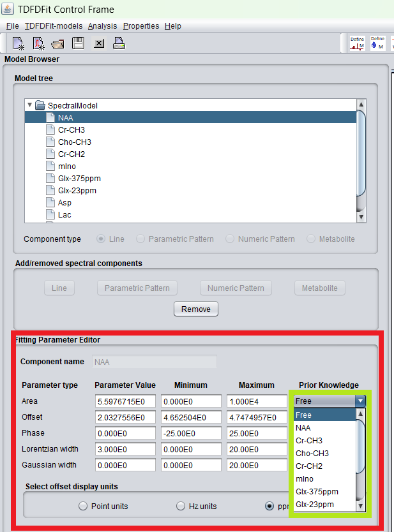
Task: Click the close X toolbar icon
Action: [x=99, y=43]
